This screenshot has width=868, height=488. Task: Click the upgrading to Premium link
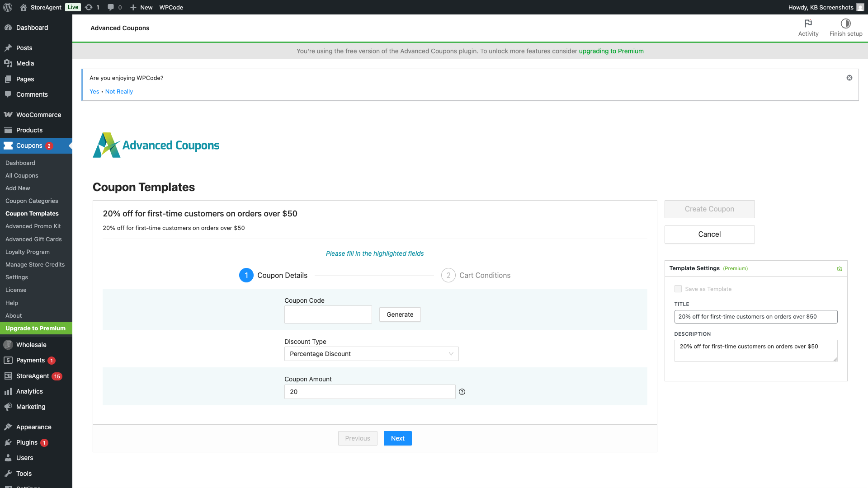(611, 51)
